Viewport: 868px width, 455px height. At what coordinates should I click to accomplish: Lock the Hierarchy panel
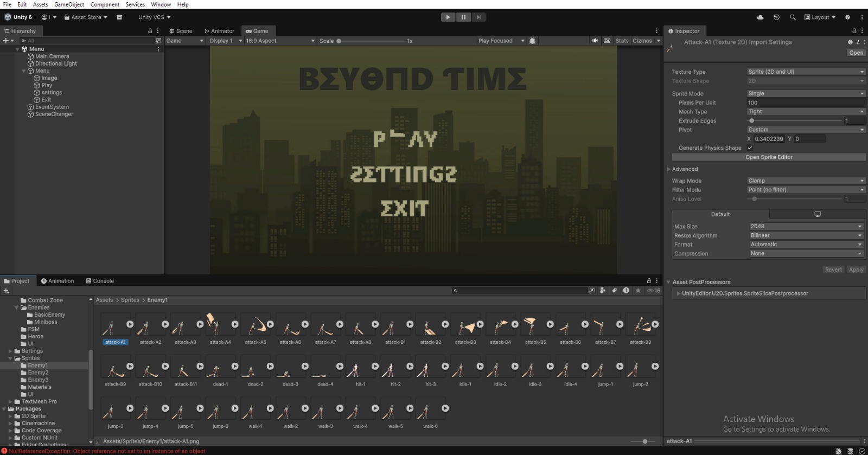[x=150, y=31]
